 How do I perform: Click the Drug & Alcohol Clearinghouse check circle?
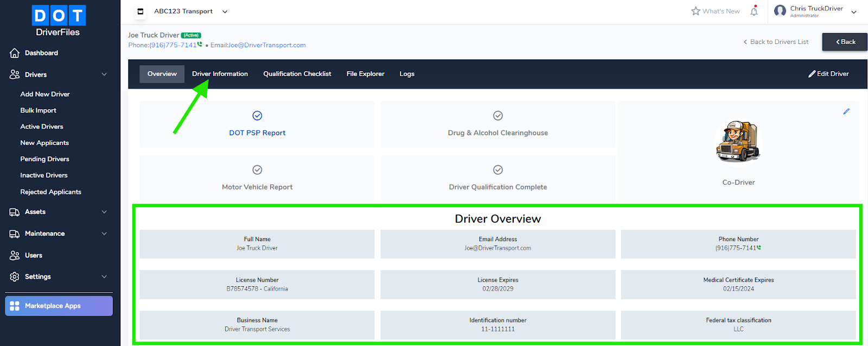tap(498, 116)
